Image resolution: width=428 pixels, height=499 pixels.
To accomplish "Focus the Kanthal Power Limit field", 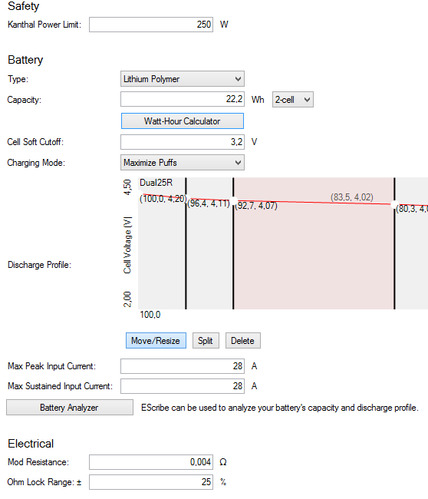I will click(151, 25).
